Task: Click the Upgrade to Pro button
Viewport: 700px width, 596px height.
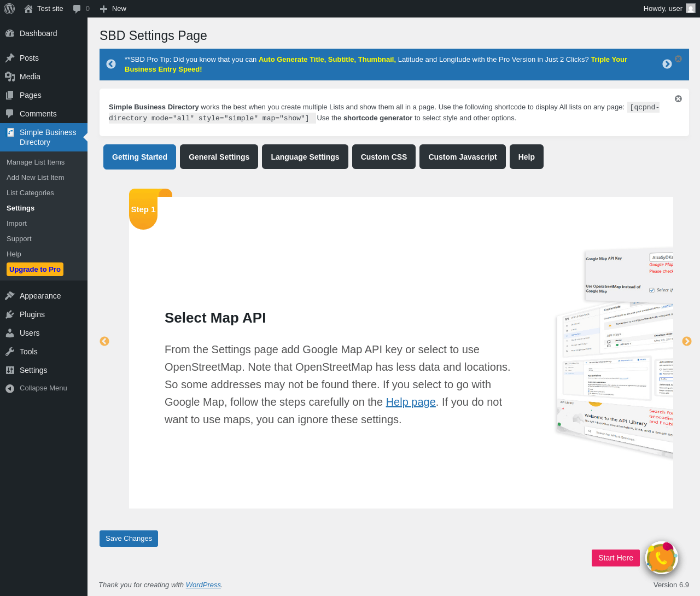Action: tap(35, 270)
